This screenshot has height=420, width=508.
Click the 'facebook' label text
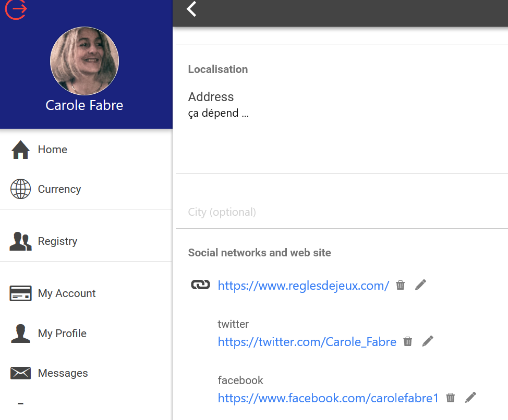(240, 380)
